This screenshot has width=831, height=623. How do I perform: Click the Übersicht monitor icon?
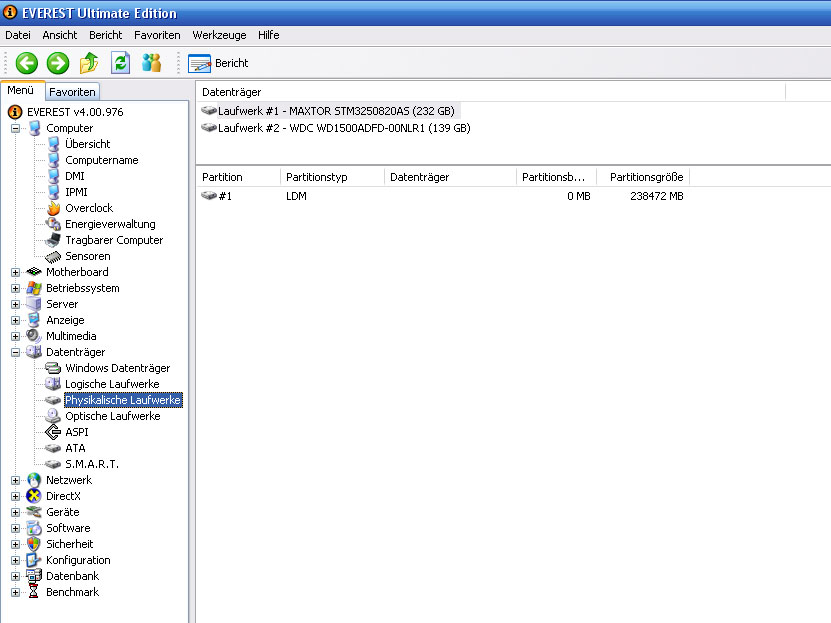(54, 144)
